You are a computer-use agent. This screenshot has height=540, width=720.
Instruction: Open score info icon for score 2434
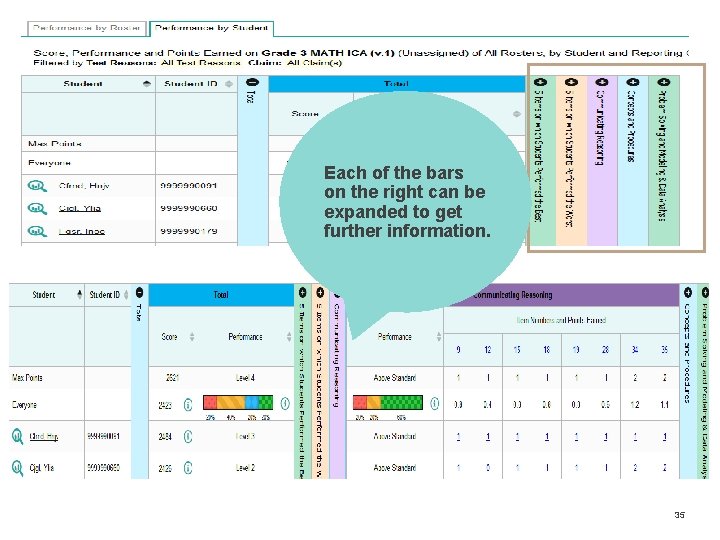click(x=188, y=436)
